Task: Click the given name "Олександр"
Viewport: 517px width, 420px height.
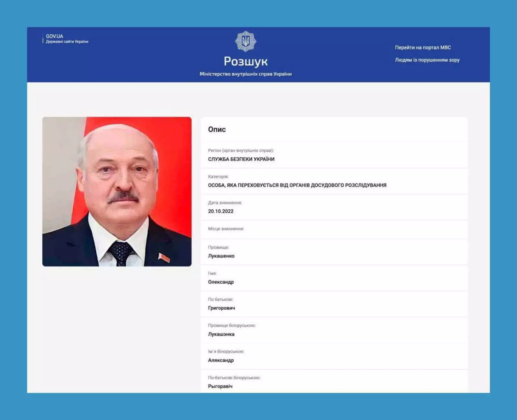Action: click(221, 282)
